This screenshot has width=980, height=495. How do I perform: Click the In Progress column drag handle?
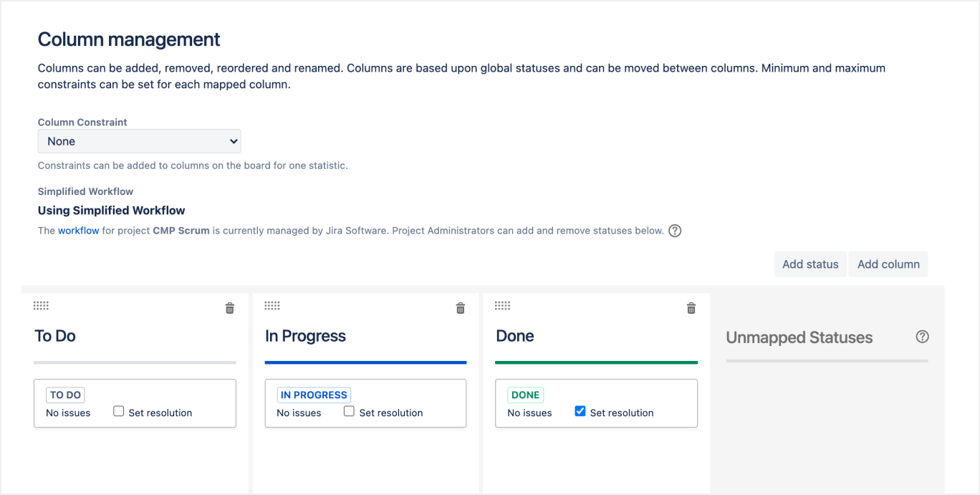pyautogui.click(x=272, y=306)
